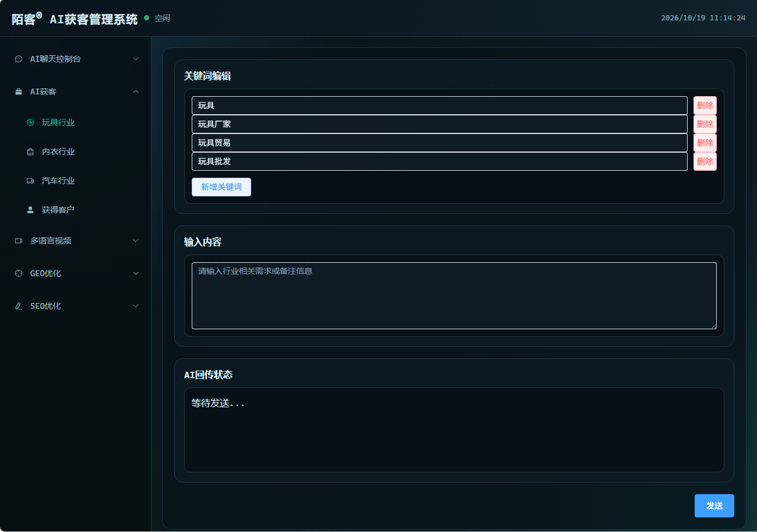Click the AI聊天控制台 chat bubble icon
Screen dimensions: 757x532
tap(19, 59)
